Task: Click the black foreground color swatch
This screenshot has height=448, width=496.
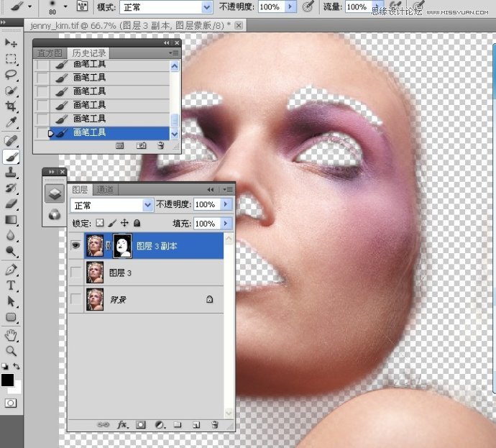Action: coord(7,380)
